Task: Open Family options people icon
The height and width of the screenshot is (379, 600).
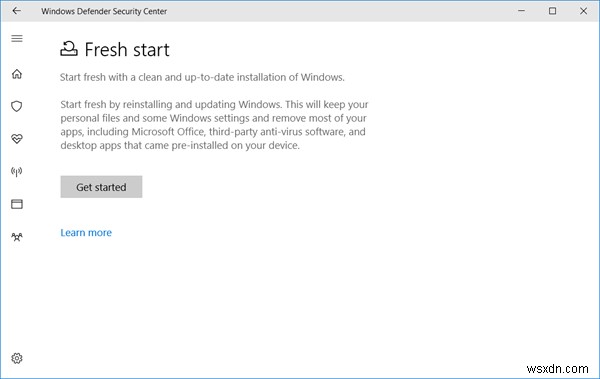Action: (x=17, y=237)
